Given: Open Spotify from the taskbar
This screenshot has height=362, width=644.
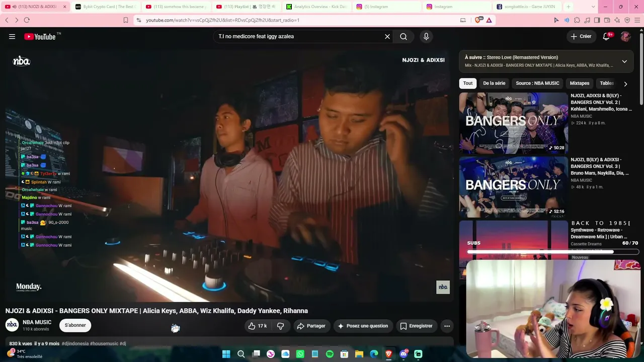Looking at the screenshot, I should (330, 354).
